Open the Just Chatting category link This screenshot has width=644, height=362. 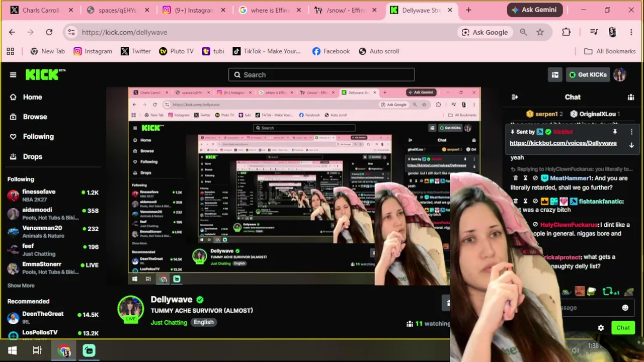pyautogui.click(x=169, y=322)
